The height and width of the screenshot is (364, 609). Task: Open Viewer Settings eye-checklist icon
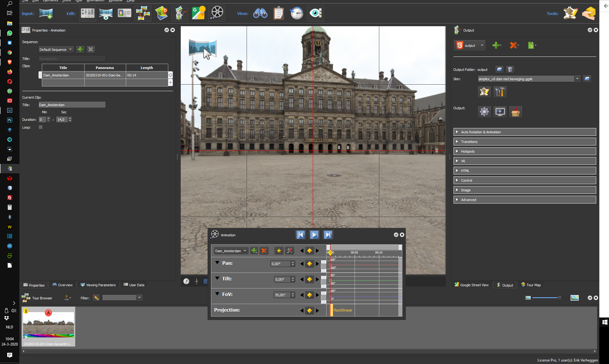point(315,13)
